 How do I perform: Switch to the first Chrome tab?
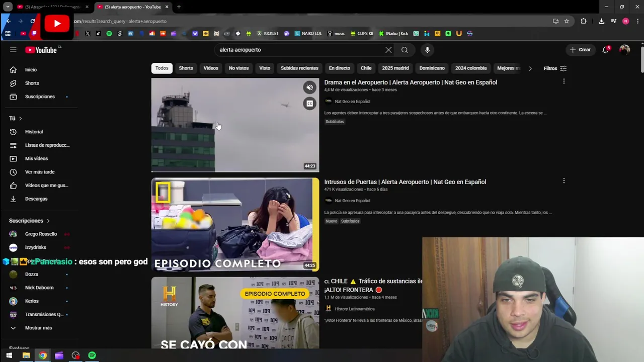[53, 7]
